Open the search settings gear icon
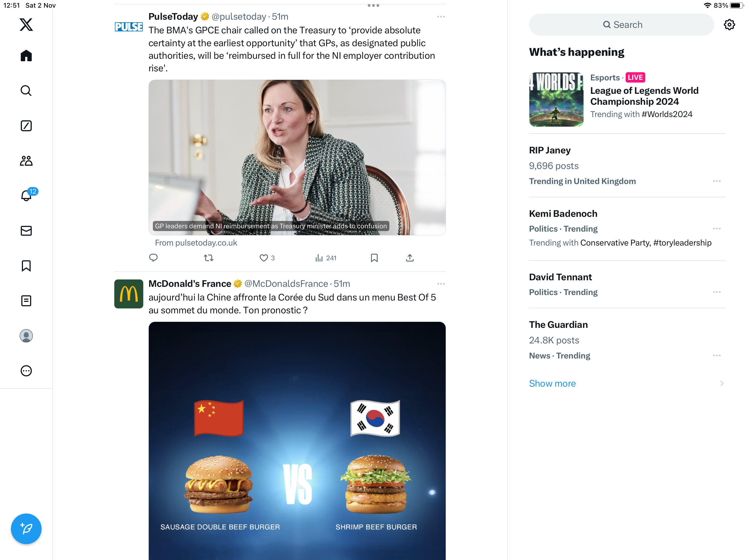747x560 pixels. (x=729, y=25)
